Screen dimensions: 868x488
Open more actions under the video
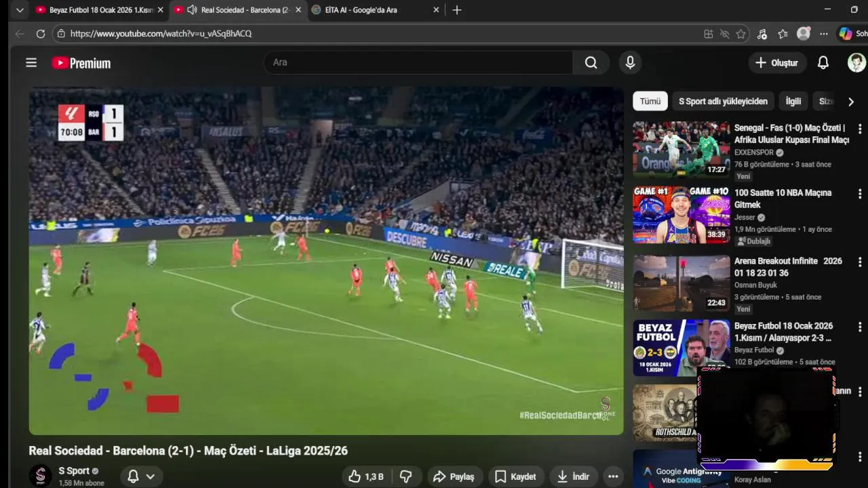click(613, 476)
